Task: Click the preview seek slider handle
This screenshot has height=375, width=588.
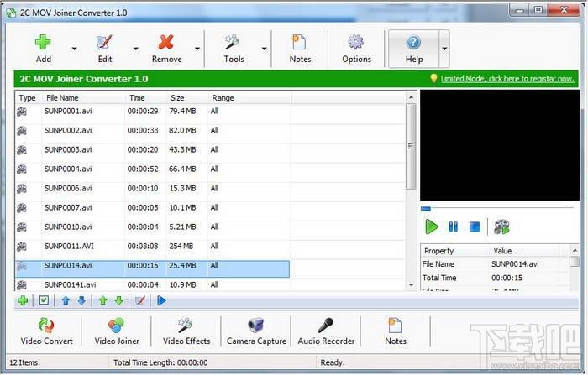Action: (x=426, y=209)
